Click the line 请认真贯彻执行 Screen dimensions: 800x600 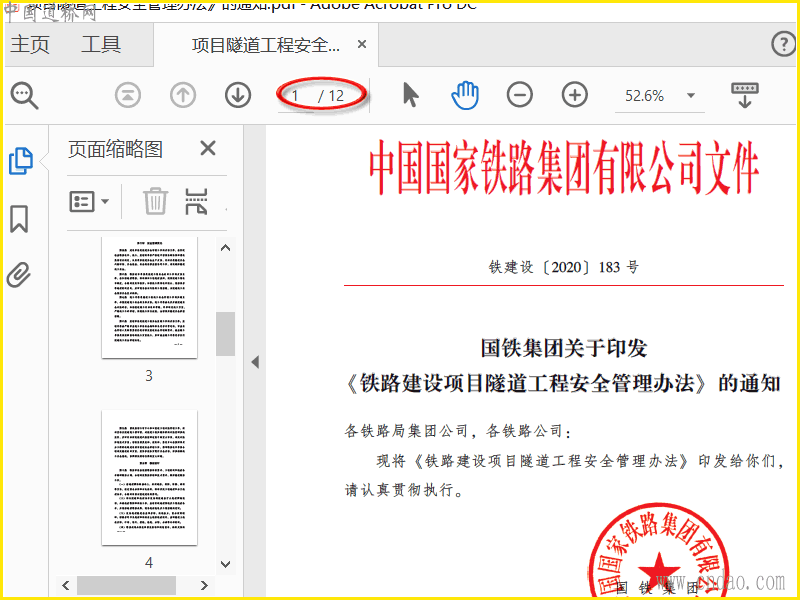pos(405,490)
